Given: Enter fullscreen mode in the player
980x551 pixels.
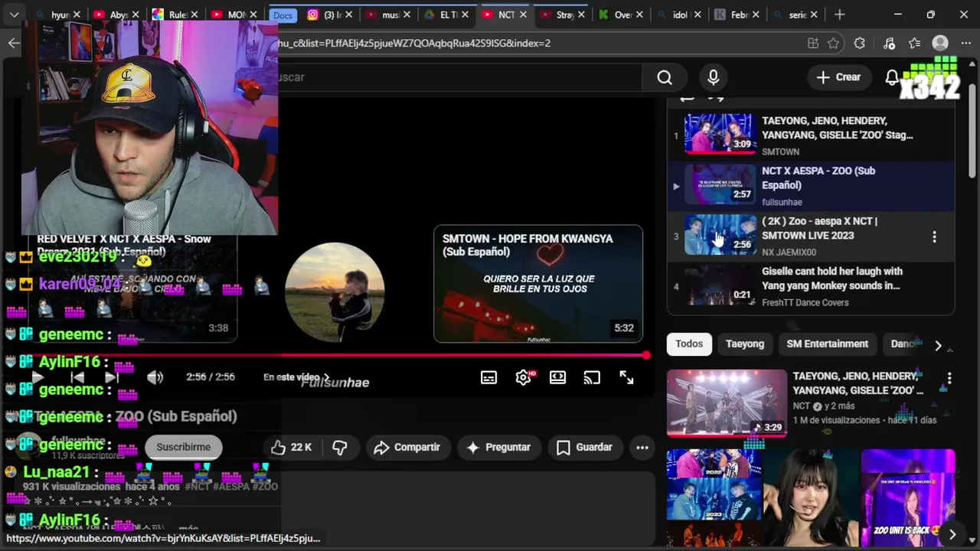Looking at the screenshot, I should point(626,377).
